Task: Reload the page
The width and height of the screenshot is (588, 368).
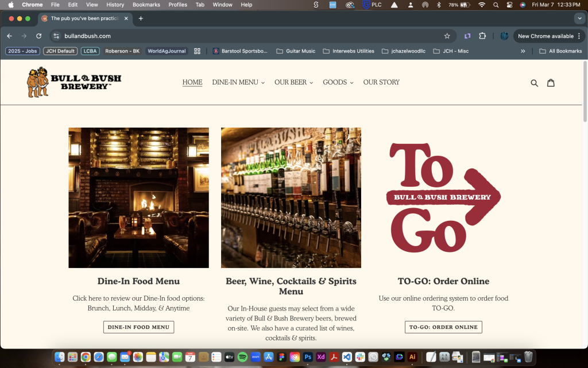Action: pyautogui.click(x=39, y=36)
